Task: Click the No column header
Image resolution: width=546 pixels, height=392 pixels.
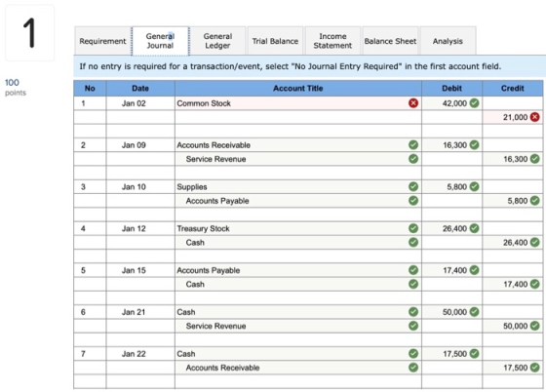Action: tap(90, 89)
